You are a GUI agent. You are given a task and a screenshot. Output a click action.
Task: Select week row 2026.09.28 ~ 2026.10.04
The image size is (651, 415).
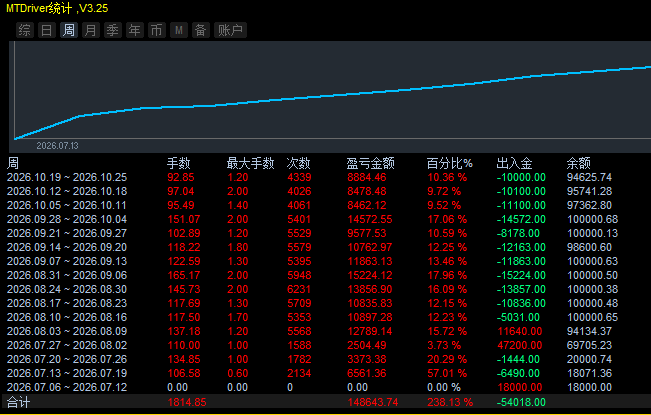tap(326, 219)
